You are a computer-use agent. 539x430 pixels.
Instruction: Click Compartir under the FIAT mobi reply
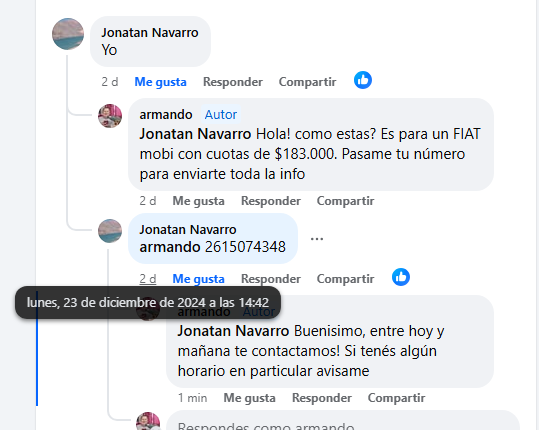tap(345, 201)
